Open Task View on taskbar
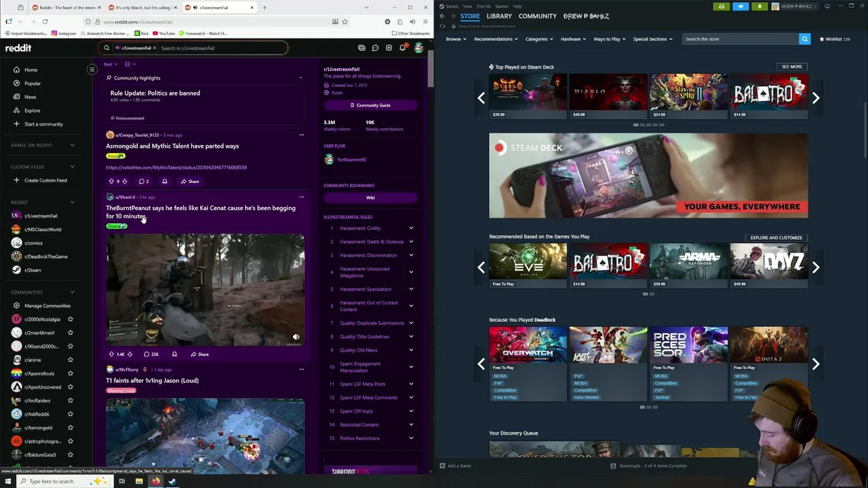 122,481
